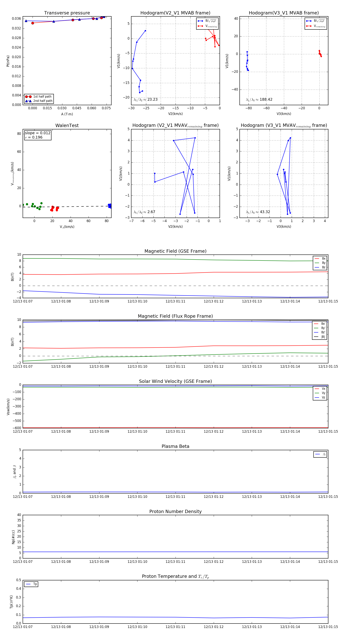Screen dimensions: 351x644
Task: Click the Vremaining legend entry in V3_V1 hodogram
Action: (x=316, y=26)
